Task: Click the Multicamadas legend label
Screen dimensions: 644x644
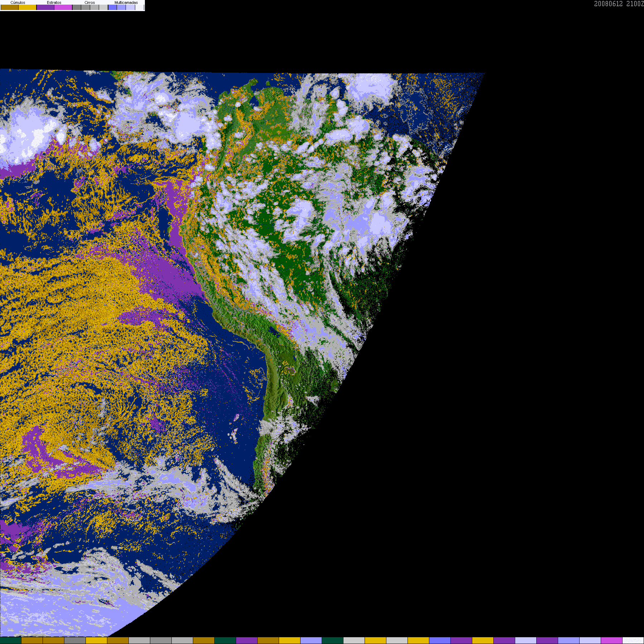Action: [x=126, y=3]
